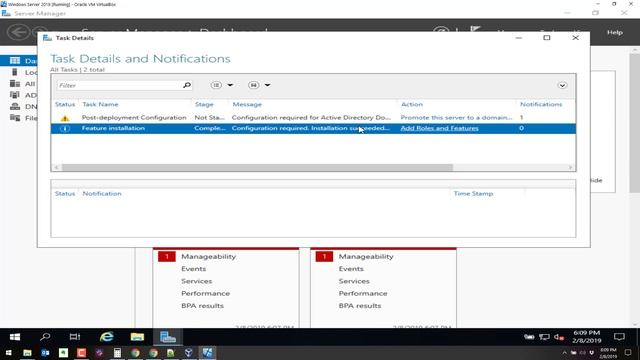Sort by the Status column header in tasks list
Screen dimensions: 640x360
(x=65, y=104)
